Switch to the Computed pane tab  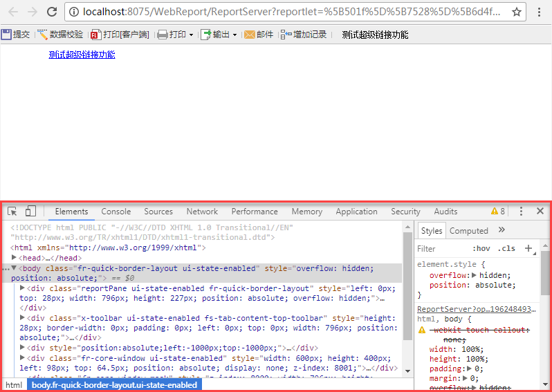pos(469,231)
